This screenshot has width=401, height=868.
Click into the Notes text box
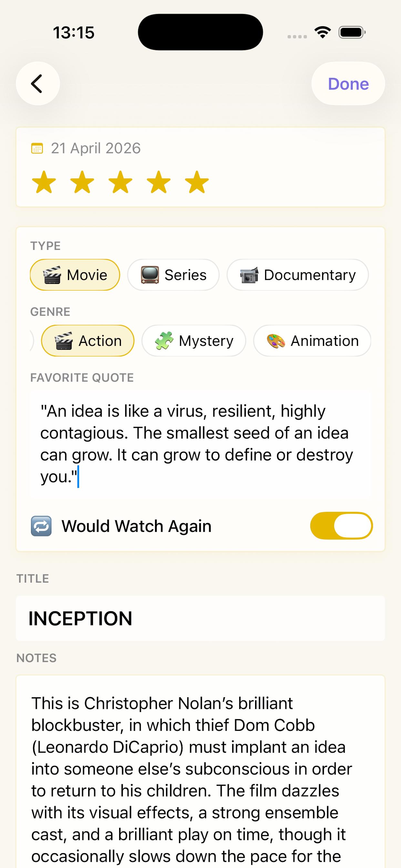click(x=200, y=772)
